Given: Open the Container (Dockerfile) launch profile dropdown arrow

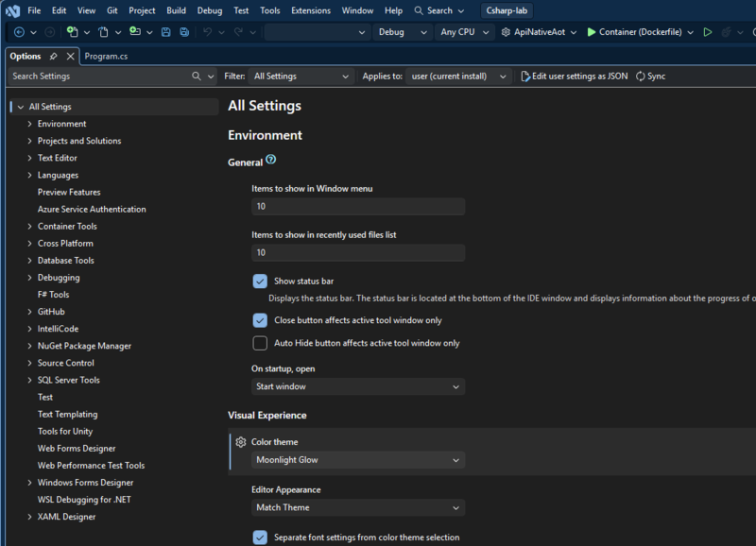Looking at the screenshot, I should (691, 32).
